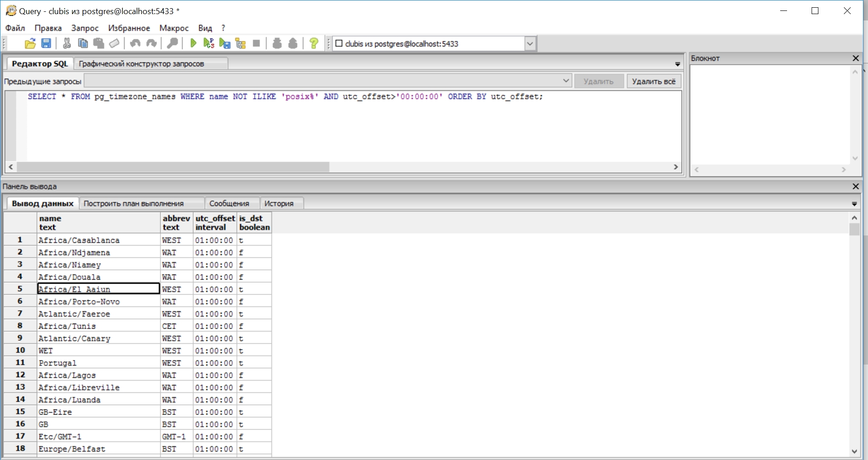Click inside the Блокнот text area
The image size is (868, 460).
tap(770, 115)
